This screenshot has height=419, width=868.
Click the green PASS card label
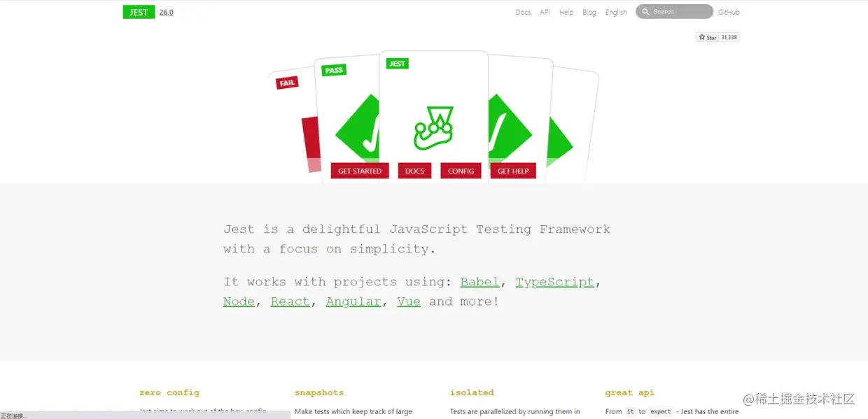pyautogui.click(x=334, y=70)
